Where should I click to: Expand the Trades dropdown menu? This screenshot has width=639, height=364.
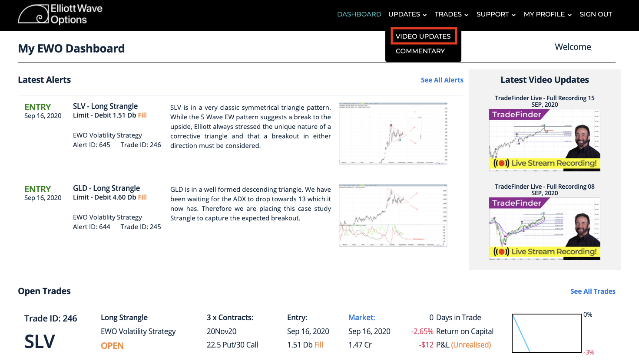click(451, 14)
